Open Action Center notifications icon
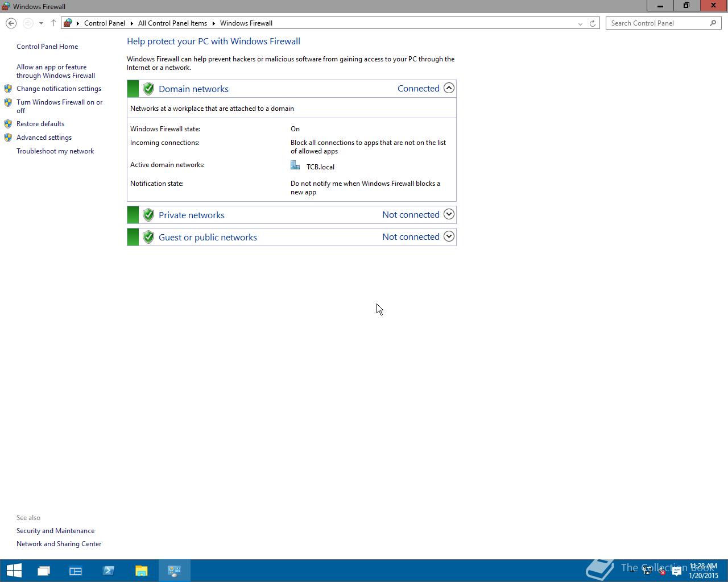 coord(677,571)
